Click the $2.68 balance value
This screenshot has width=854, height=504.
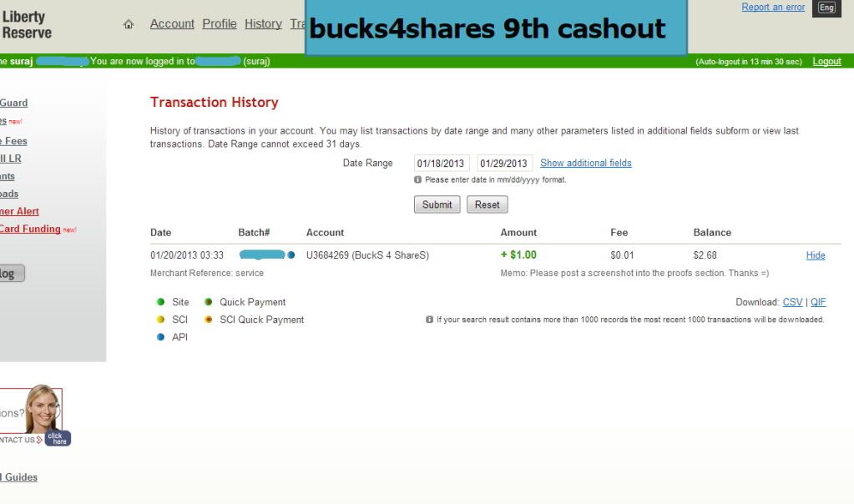tap(705, 255)
